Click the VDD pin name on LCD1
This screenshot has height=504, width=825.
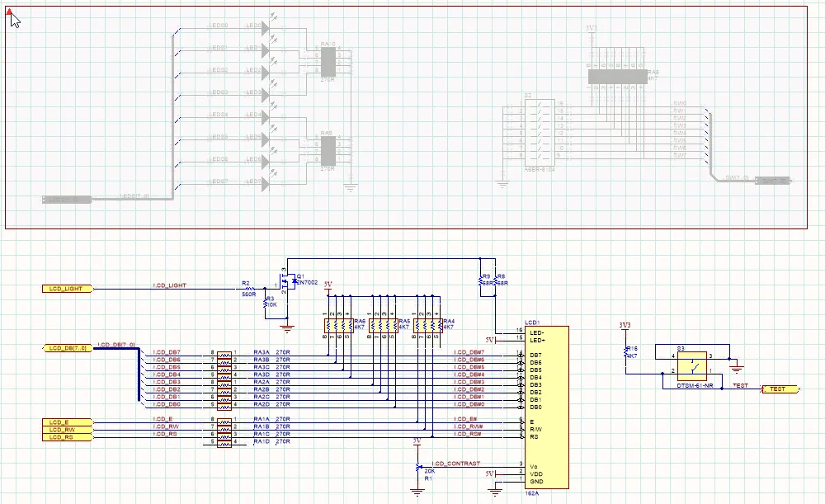tap(536, 474)
